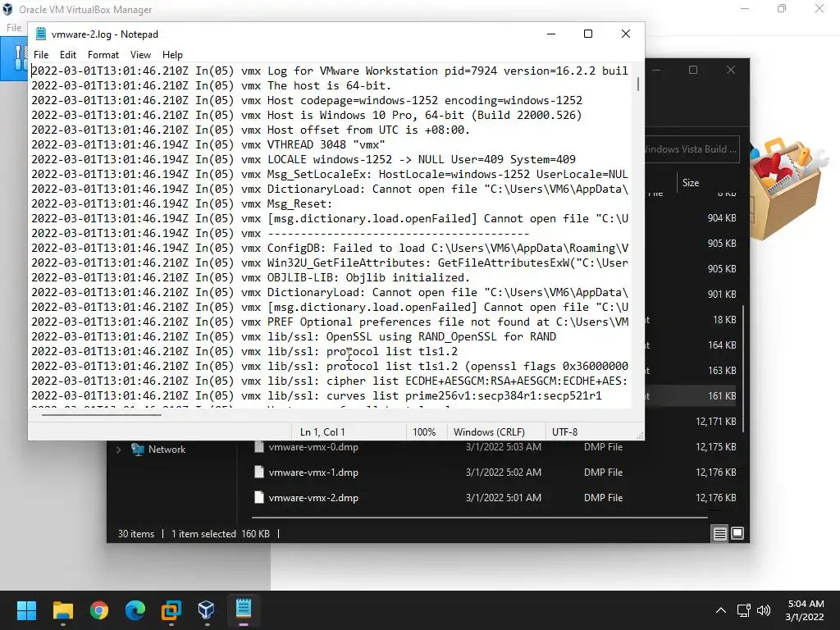This screenshot has width=840, height=630.
Task: Click the Notepad resize grip at corner
Action: click(640, 436)
